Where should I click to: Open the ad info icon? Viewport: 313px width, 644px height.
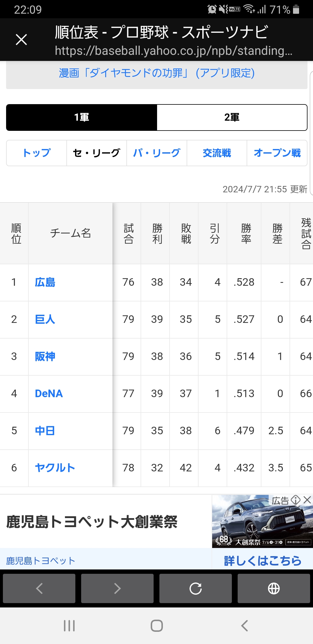pyautogui.click(x=296, y=500)
